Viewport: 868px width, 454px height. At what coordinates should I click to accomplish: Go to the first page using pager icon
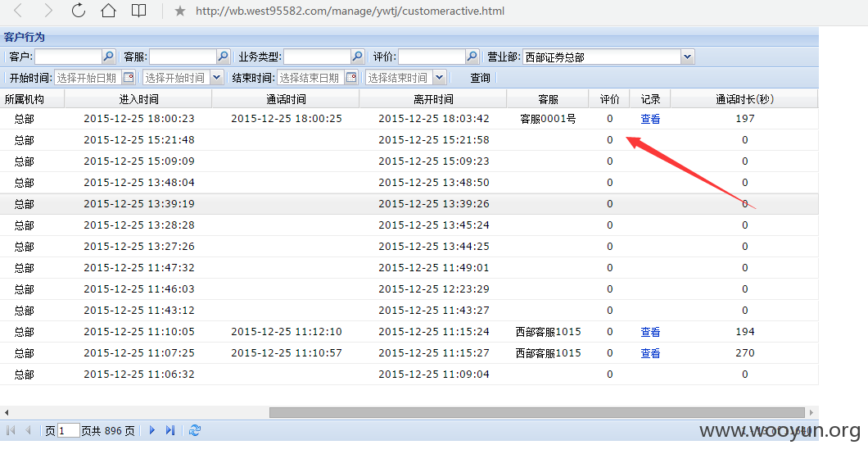[x=11, y=430]
